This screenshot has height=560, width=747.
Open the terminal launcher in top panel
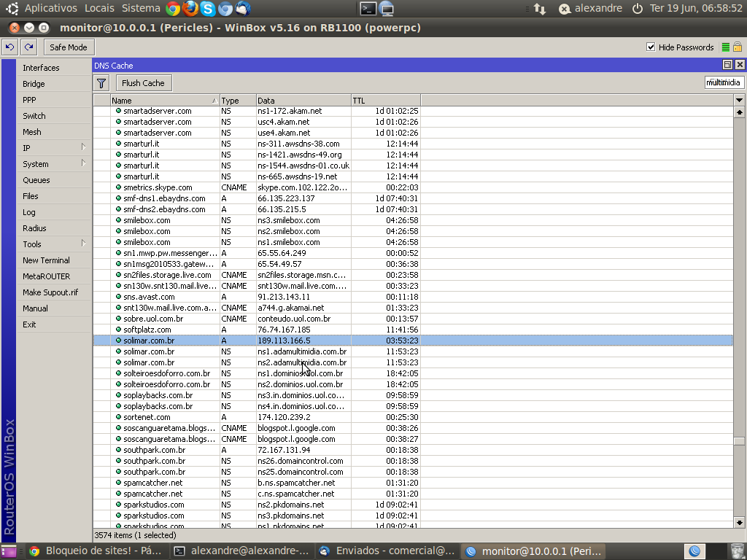(368, 9)
